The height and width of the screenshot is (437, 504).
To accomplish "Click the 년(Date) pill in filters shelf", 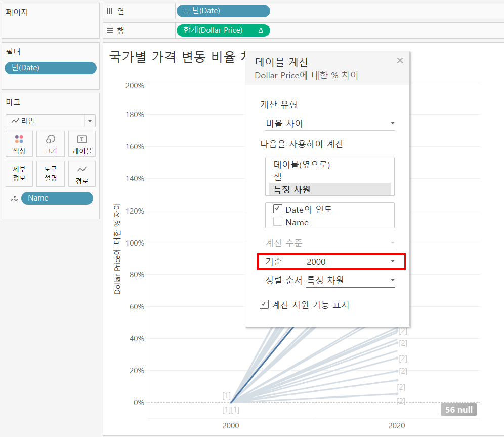I will pos(51,68).
